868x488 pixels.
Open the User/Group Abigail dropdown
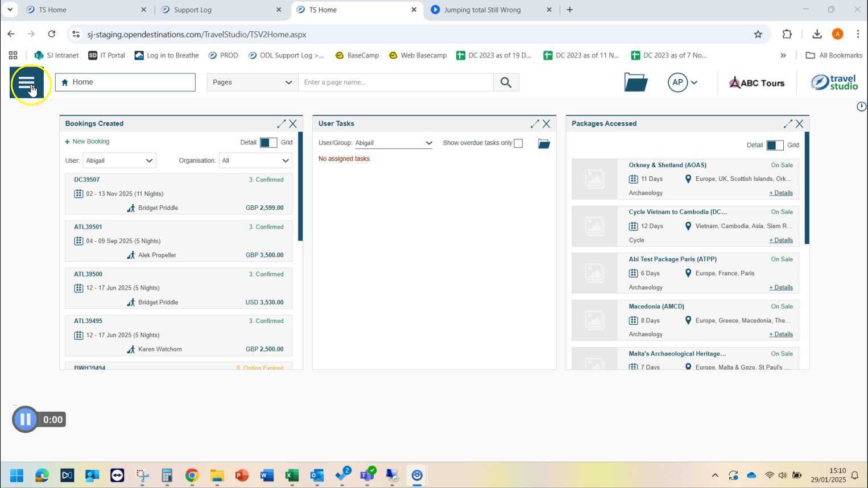(394, 143)
